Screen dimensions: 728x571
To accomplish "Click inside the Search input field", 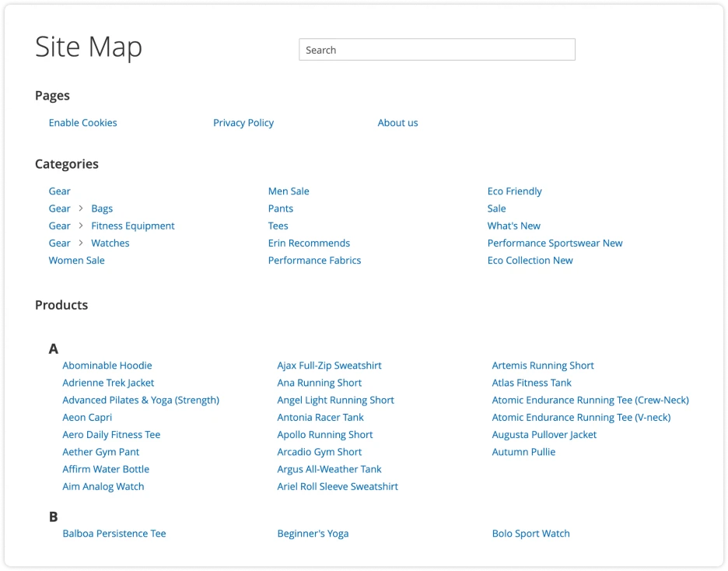I will click(436, 49).
